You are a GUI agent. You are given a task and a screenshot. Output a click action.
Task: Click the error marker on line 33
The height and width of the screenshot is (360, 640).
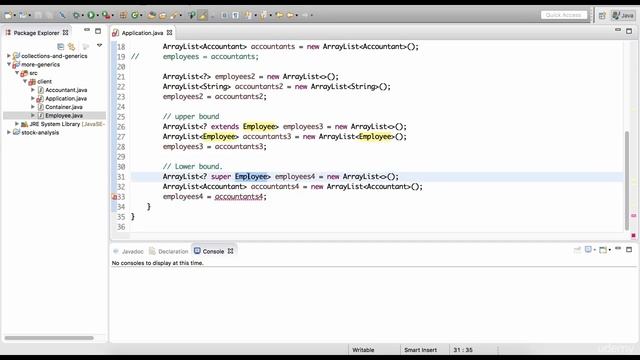click(x=114, y=197)
